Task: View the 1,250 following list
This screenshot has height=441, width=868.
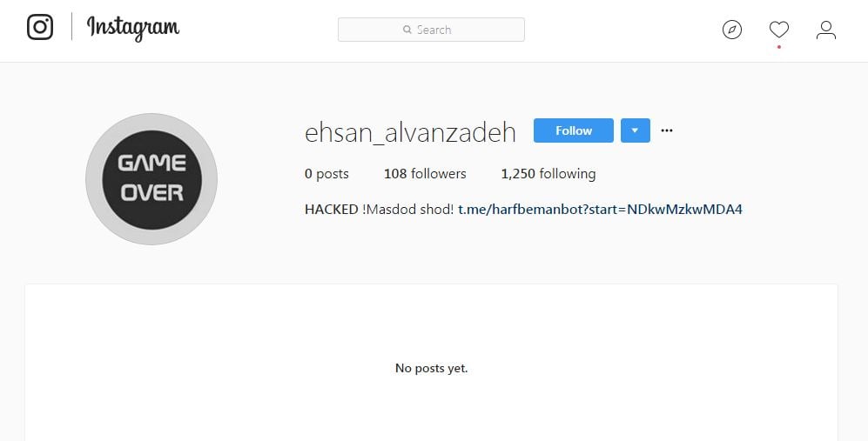Action: click(x=548, y=174)
